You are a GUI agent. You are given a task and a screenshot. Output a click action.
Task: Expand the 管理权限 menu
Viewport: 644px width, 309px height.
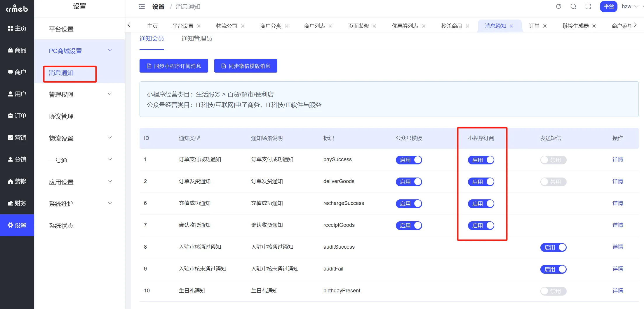(x=79, y=94)
